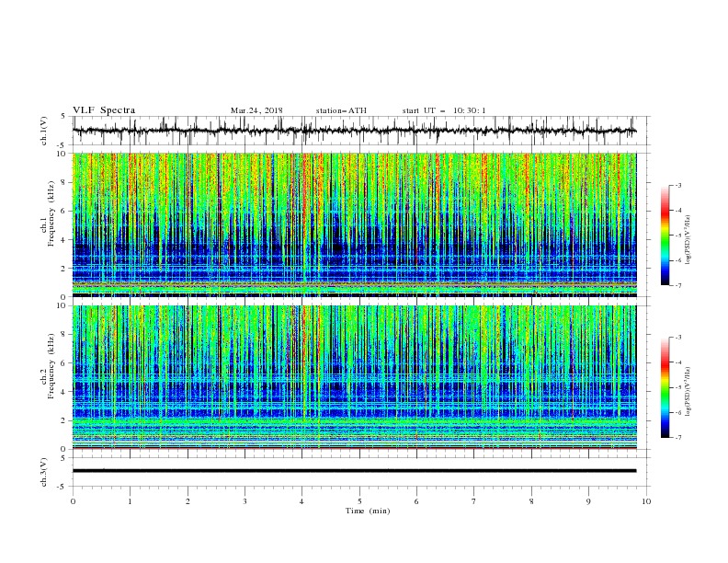Click the 'station=ATH' label
Image resolution: width=728 pixels, height=563 pixels.
[x=341, y=110]
